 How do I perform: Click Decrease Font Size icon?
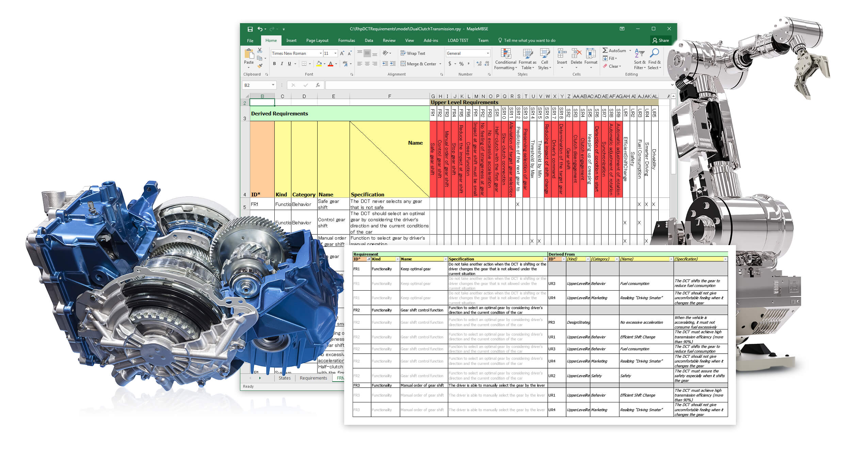click(350, 53)
